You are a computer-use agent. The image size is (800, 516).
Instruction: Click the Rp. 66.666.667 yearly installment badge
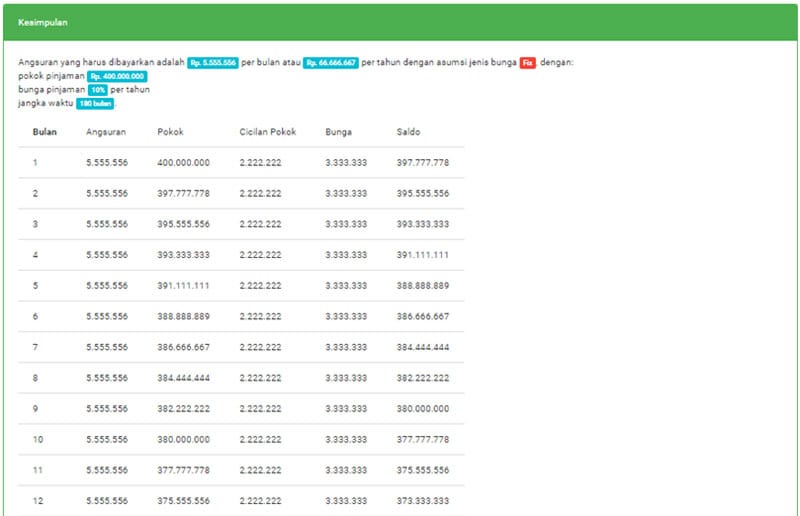click(x=330, y=63)
